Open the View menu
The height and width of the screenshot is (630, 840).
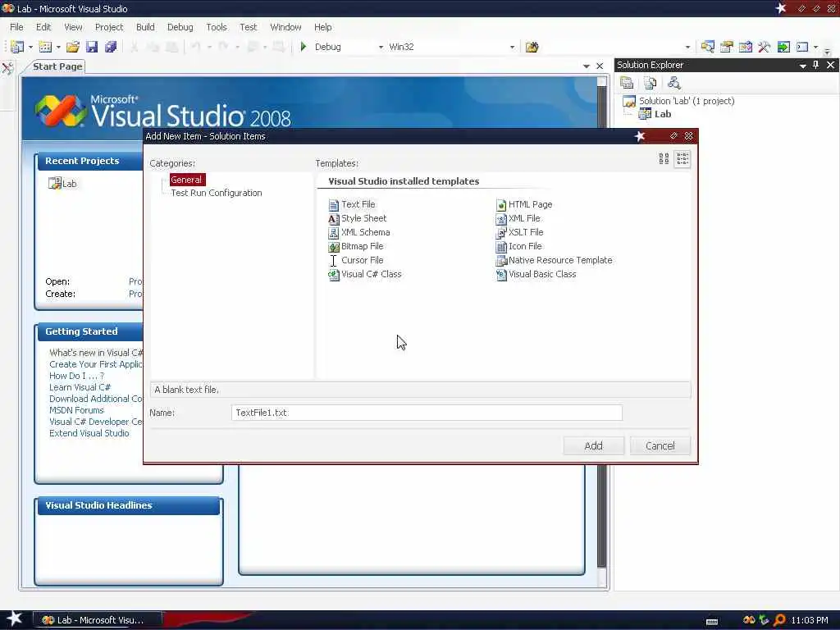(x=73, y=27)
